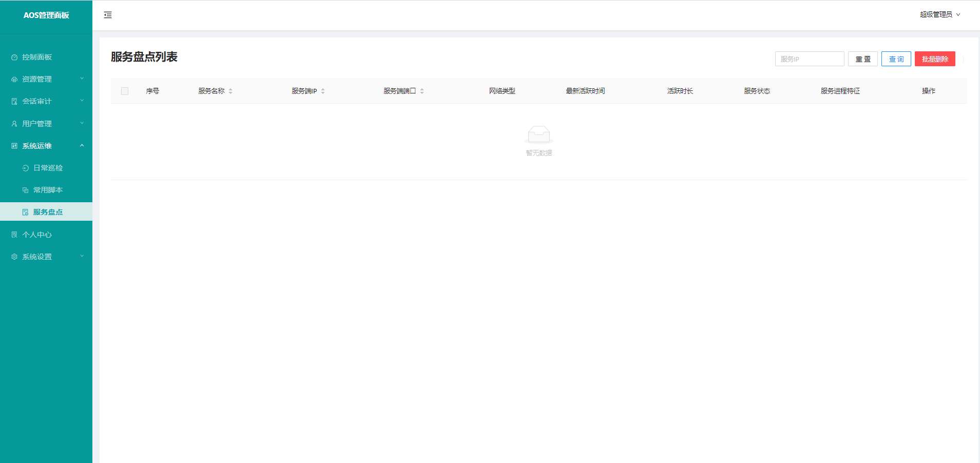Expand the 用户管理 menu
This screenshot has width=980, height=463.
click(46, 124)
